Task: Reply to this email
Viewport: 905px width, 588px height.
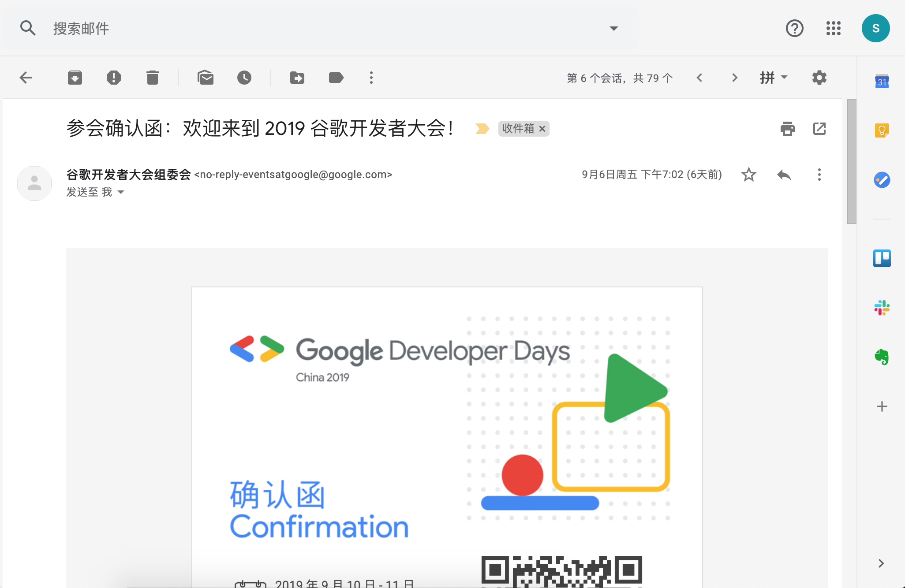Action: 784,175
